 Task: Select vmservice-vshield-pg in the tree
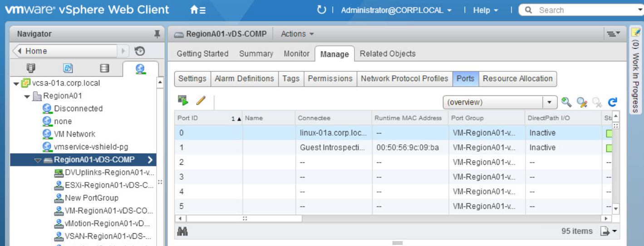coord(91,147)
